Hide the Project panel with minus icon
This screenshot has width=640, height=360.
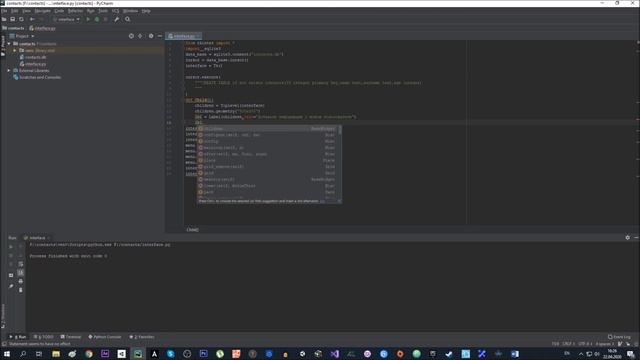tap(160, 36)
